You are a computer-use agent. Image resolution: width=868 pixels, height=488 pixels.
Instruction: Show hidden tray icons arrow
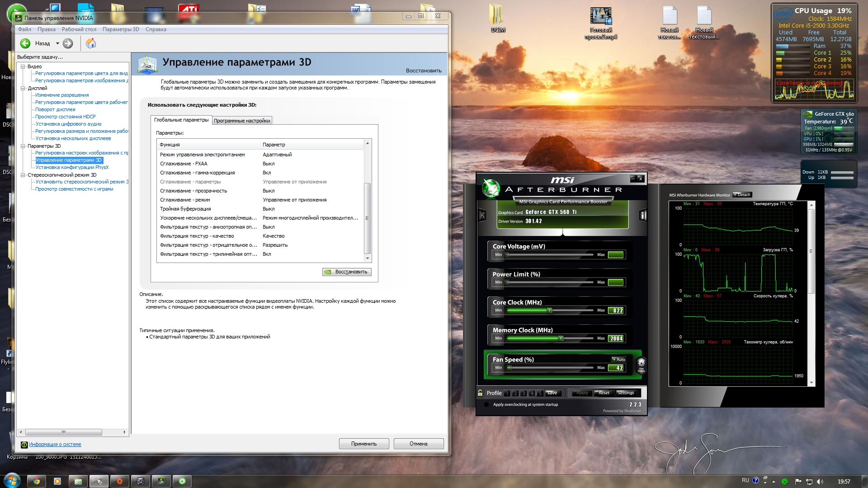(x=774, y=482)
